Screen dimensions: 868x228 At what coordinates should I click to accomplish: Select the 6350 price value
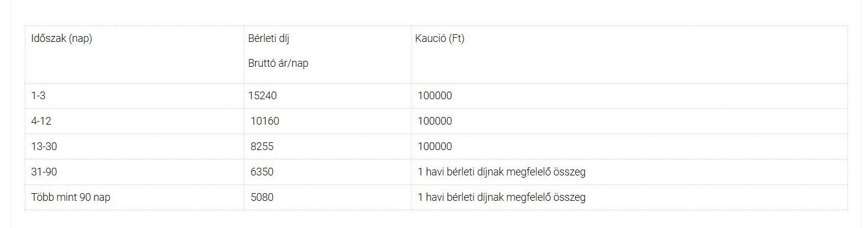point(262,172)
